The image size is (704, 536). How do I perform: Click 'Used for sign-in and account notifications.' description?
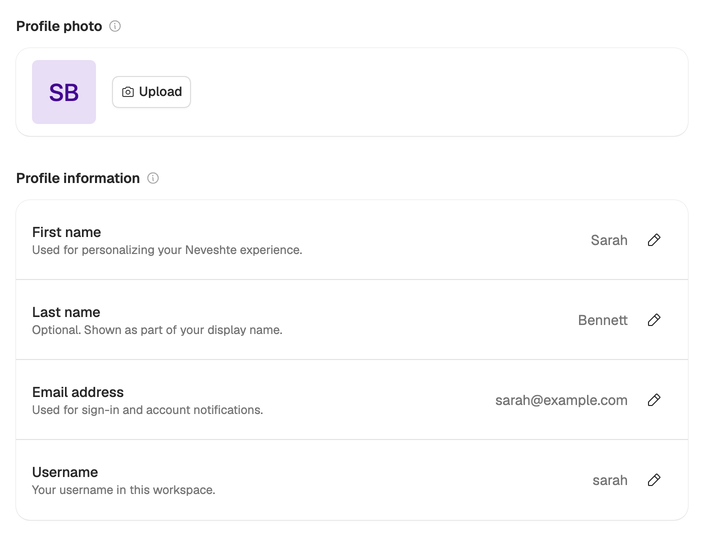point(147,410)
